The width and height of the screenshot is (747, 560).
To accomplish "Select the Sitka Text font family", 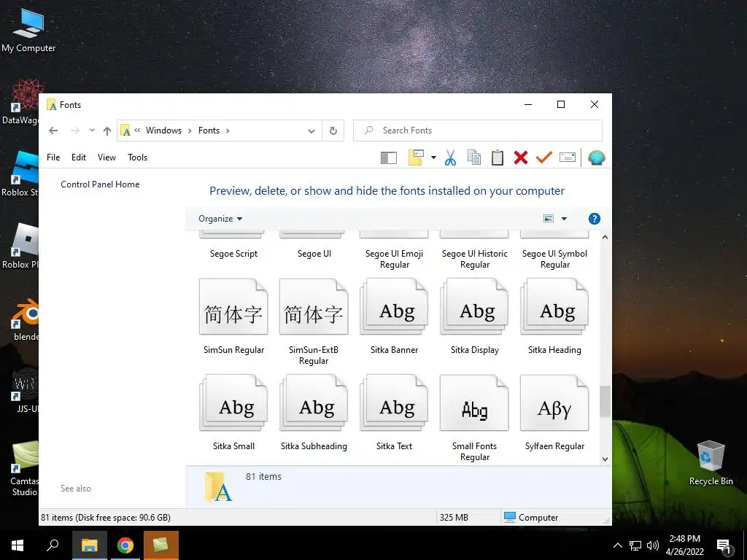I will (x=394, y=413).
